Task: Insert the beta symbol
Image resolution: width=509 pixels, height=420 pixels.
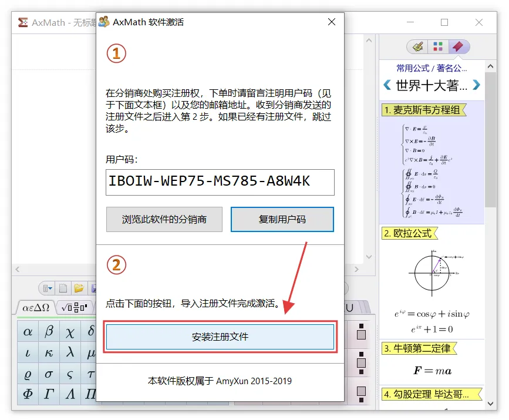Action: (x=49, y=331)
